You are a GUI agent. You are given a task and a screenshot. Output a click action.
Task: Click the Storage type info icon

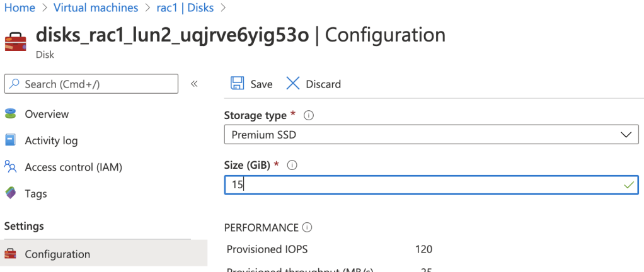click(309, 116)
